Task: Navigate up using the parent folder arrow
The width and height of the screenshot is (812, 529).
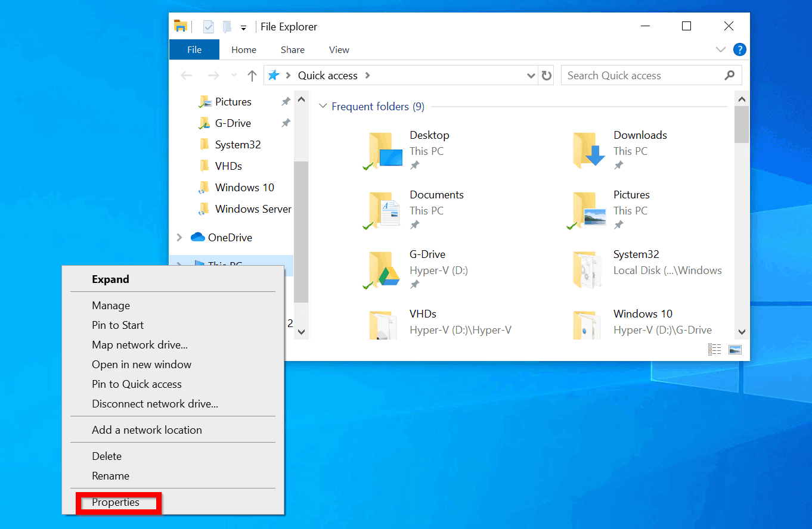Action: (252, 75)
